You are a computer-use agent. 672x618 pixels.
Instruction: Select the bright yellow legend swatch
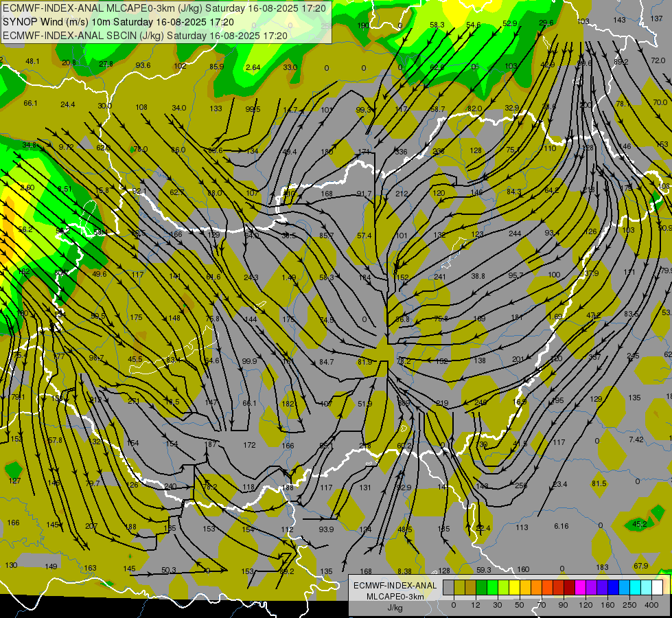[x=514, y=587]
